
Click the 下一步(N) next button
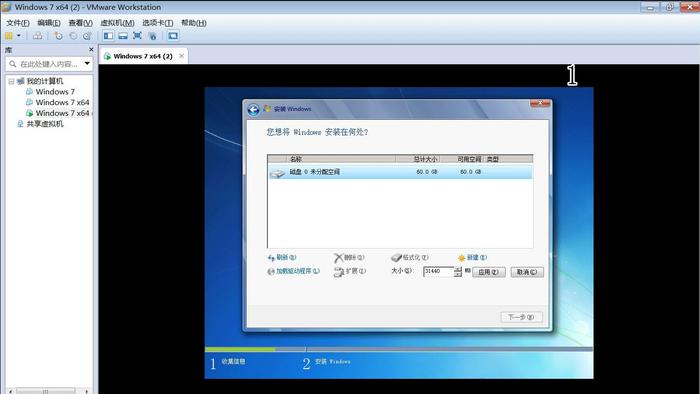pyautogui.click(x=521, y=317)
